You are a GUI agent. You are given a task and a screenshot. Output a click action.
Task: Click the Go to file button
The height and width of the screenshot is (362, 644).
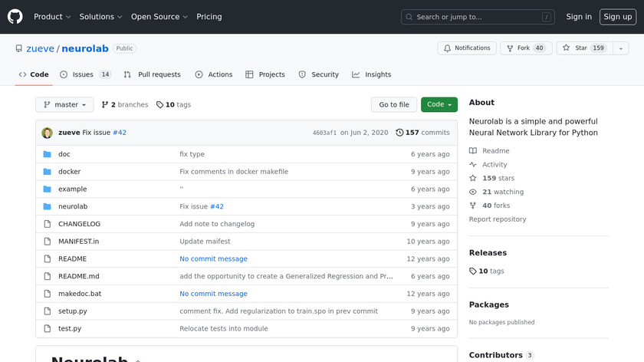[394, 105]
